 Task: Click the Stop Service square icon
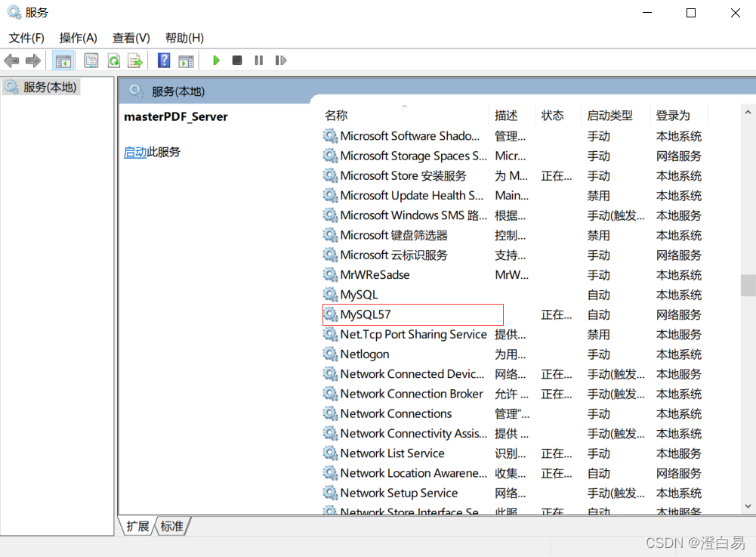(x=237, y=60)
